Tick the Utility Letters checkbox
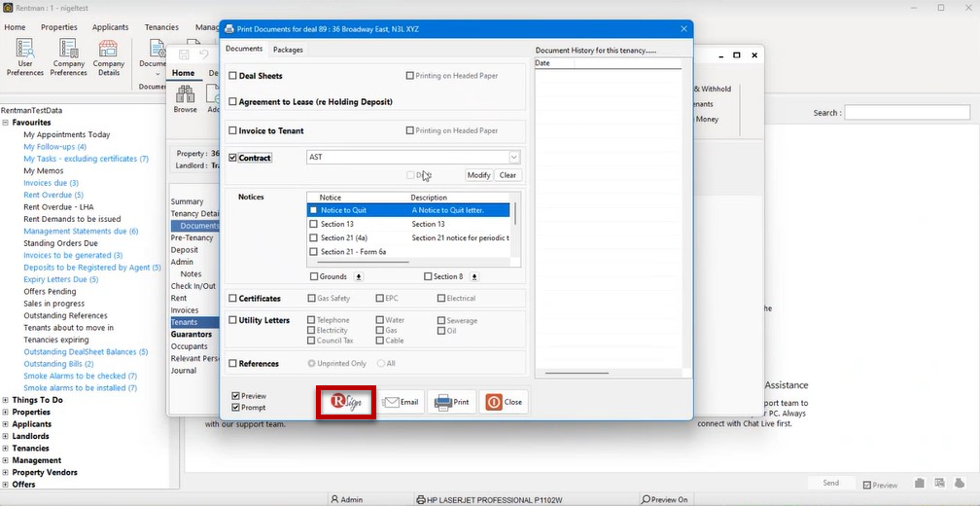The width and height of the screenshot is (980, 506). (232, 320)
